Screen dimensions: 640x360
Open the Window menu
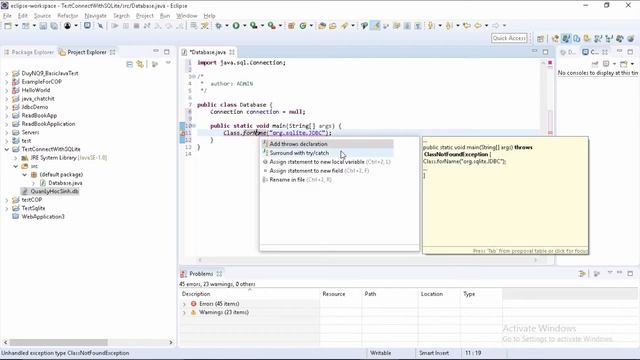tap(187, 16)
